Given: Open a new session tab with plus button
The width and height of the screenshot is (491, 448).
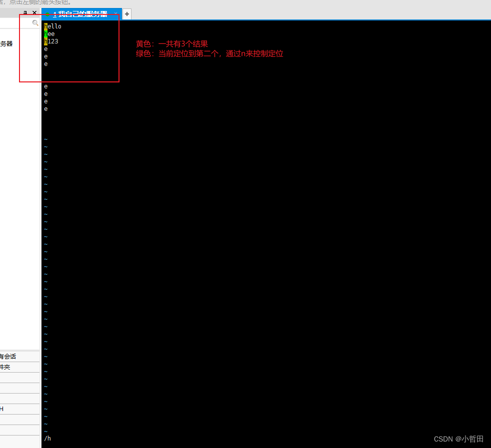Looking at the screenshot, I should click(x=127, y=14).
